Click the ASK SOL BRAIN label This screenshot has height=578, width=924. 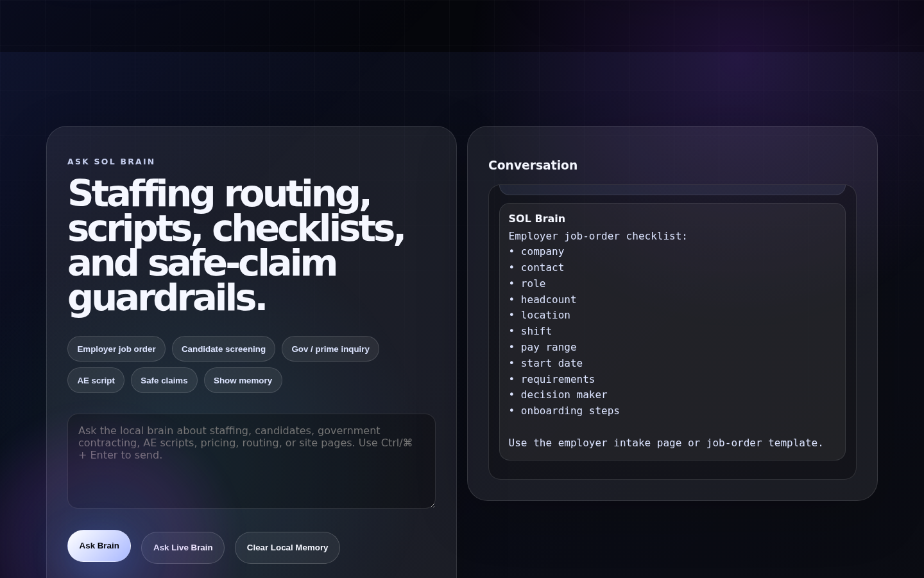tap(111, 162)
